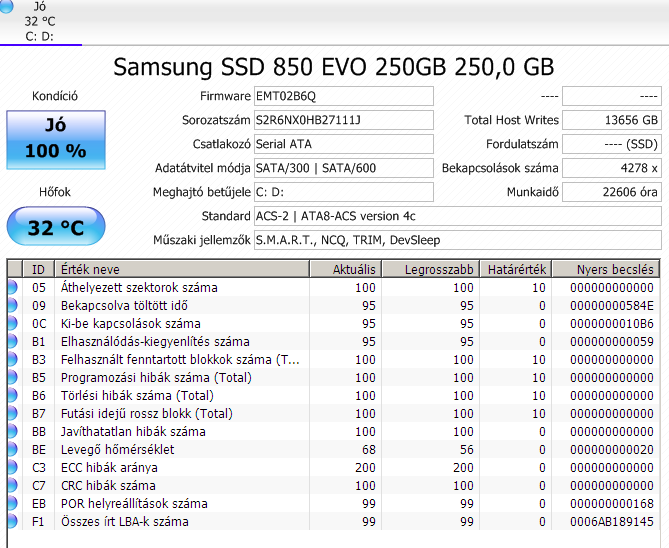Click the Bekapcsolások száma value 4278 x
The width and height of the screenshot is (669, 548).
point(612,168)
